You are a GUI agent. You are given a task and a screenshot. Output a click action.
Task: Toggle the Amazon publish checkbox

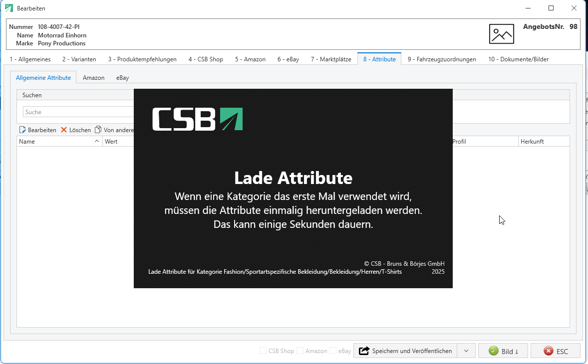(x=300, y=351)
